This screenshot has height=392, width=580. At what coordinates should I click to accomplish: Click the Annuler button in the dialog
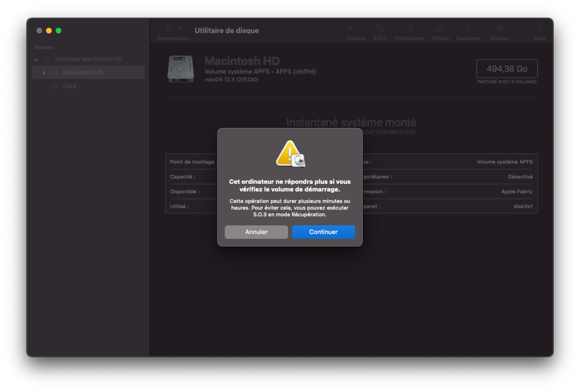coord(256,232)
